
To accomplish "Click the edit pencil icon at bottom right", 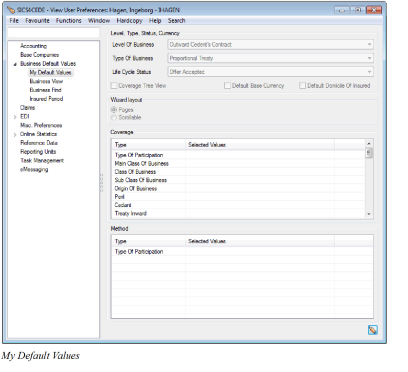I will pyautogui.click(x=373, y=330).
